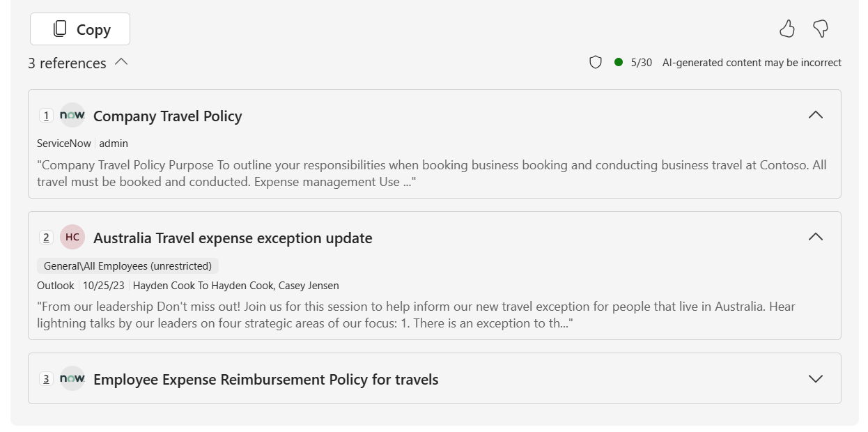Click the HC avatar on the Australia reference
The width and height of the screenshot is (868, 432).
[x=72, y=237]
